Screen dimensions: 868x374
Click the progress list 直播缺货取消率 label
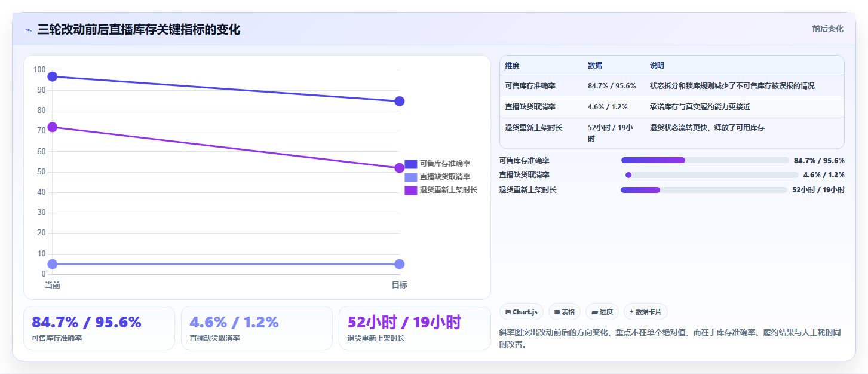pos(525,175)
